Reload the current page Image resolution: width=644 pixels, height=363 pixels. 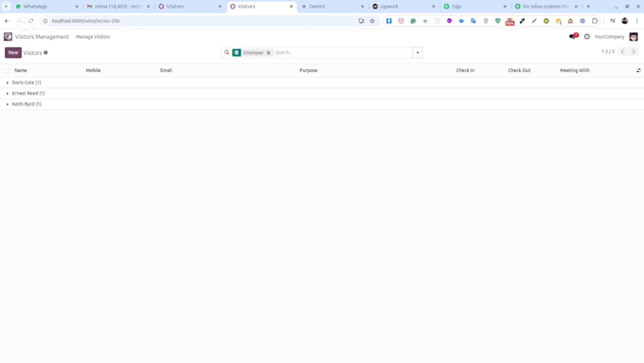(31, 21)
